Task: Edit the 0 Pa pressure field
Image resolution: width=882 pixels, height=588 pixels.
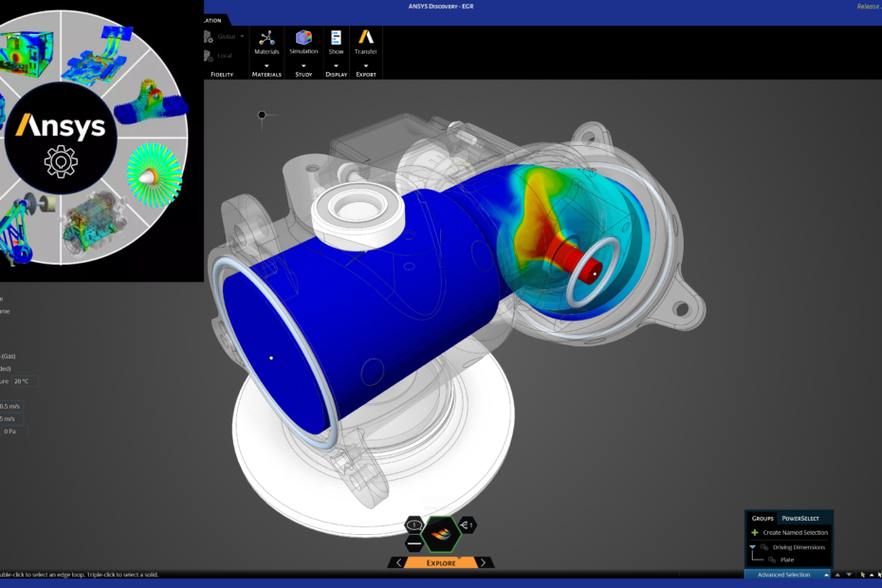Action: click(x=14, y=431)
